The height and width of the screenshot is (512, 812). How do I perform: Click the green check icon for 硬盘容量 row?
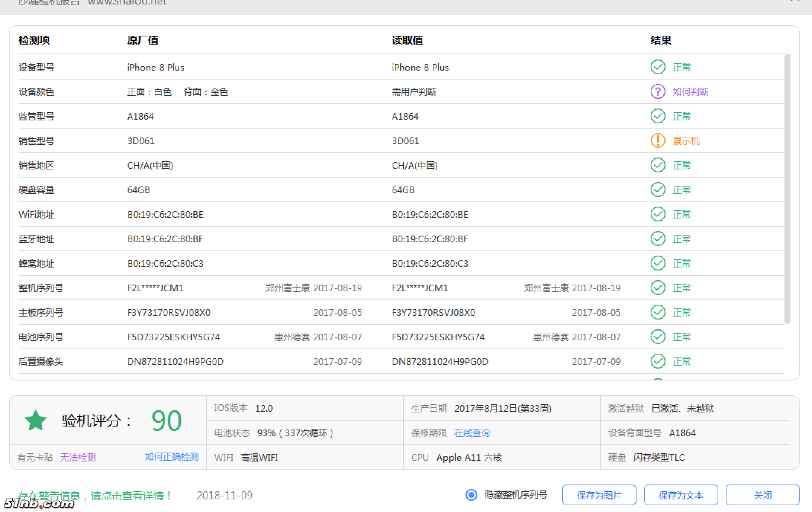pos(658,190)
